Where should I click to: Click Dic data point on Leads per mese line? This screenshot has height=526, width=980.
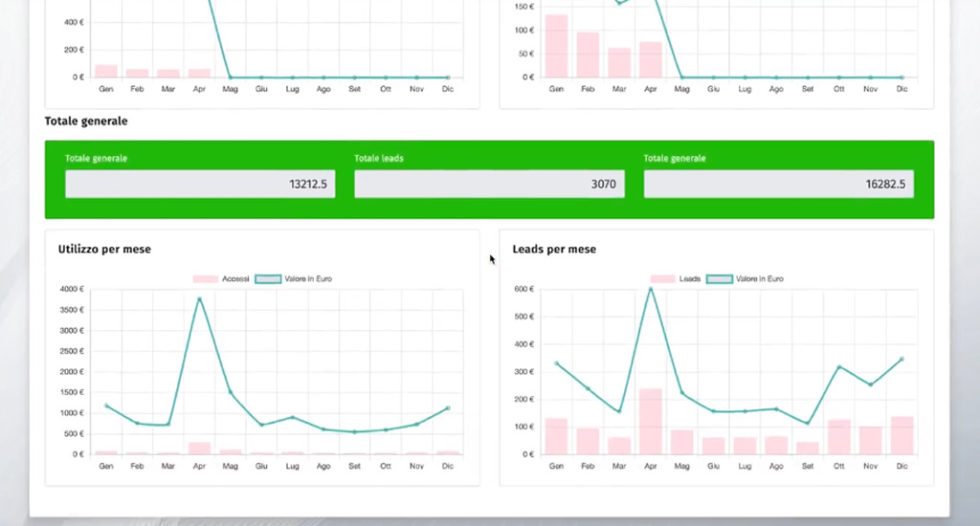[x=902, y=359]
